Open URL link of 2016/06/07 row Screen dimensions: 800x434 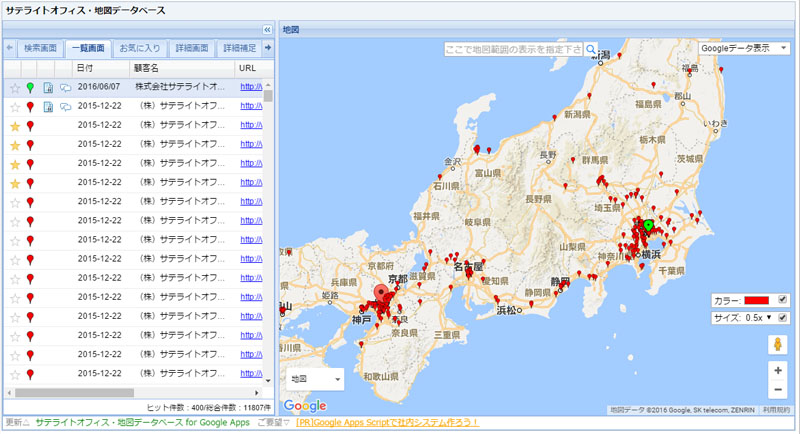pos(252,87)
